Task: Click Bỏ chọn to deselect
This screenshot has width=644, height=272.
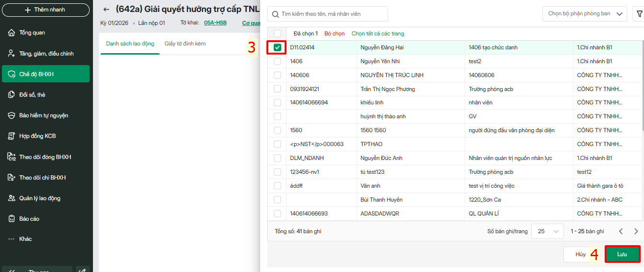Action: [x=334, y=34]
